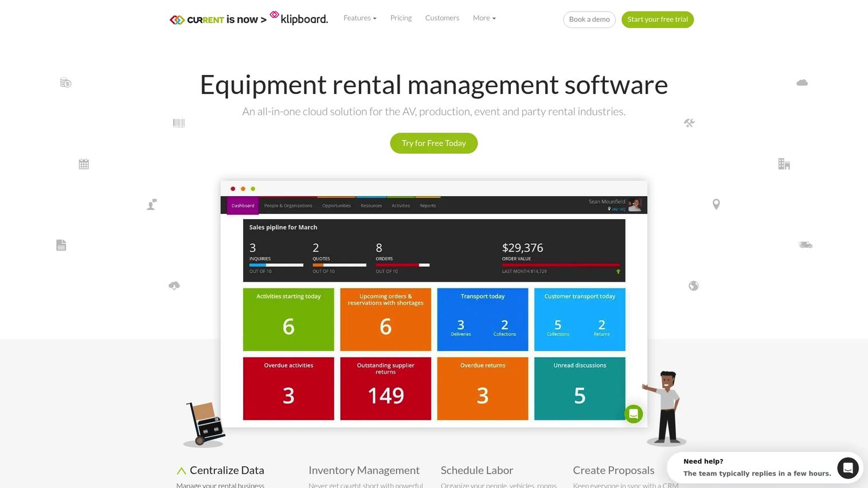Click the Book a demo button
The width and height of the screenshot is (868, 488).
[589, 19]
